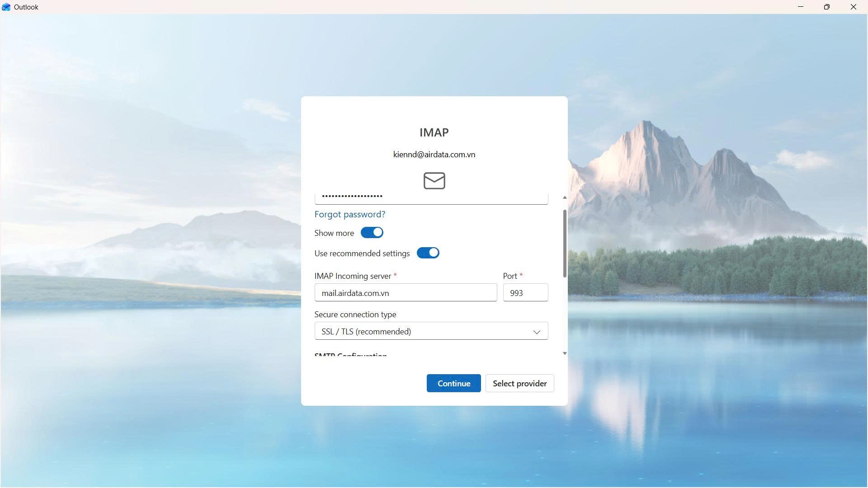Viewport: 868px width, 488px height.
Task: Click the scroll down arrow in form
Action: (x=564, y=353)
